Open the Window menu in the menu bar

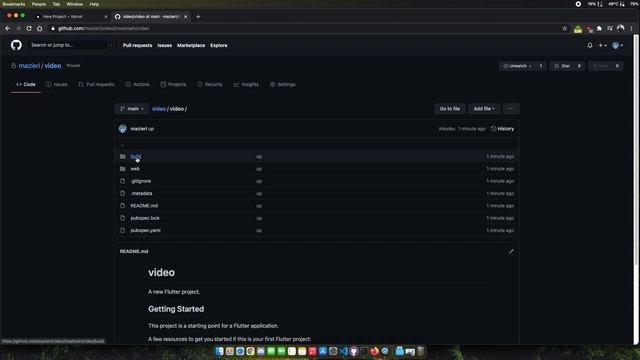coord(74,4)
